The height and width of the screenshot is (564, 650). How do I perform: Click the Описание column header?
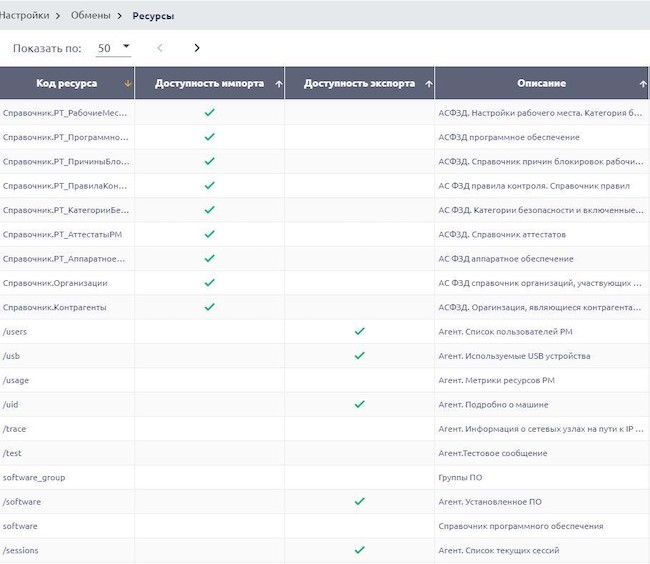(x=541, y=84)
